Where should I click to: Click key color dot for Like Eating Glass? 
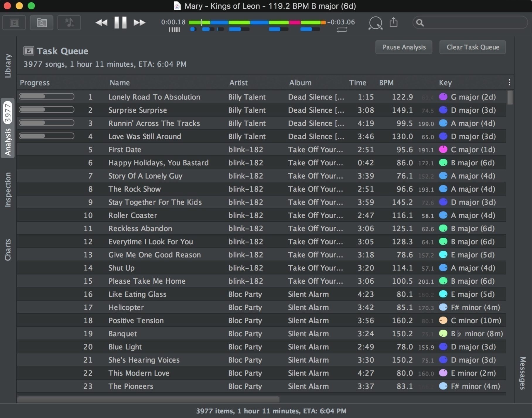443,294
